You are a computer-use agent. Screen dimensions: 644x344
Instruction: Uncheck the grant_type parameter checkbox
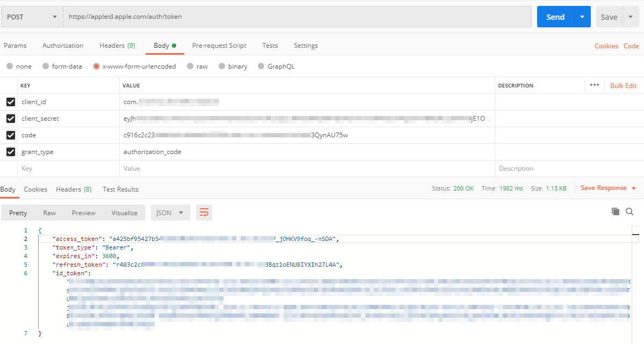tap(11, 152)
